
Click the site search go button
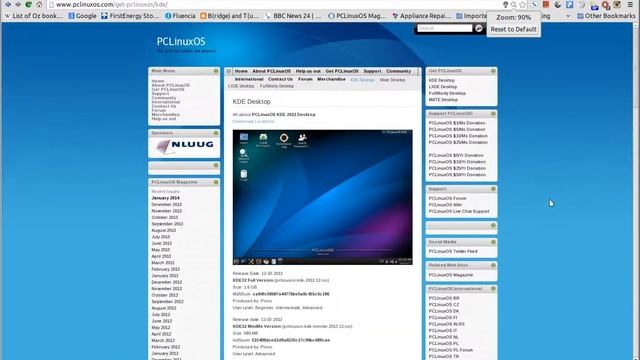tap(479, 28)
